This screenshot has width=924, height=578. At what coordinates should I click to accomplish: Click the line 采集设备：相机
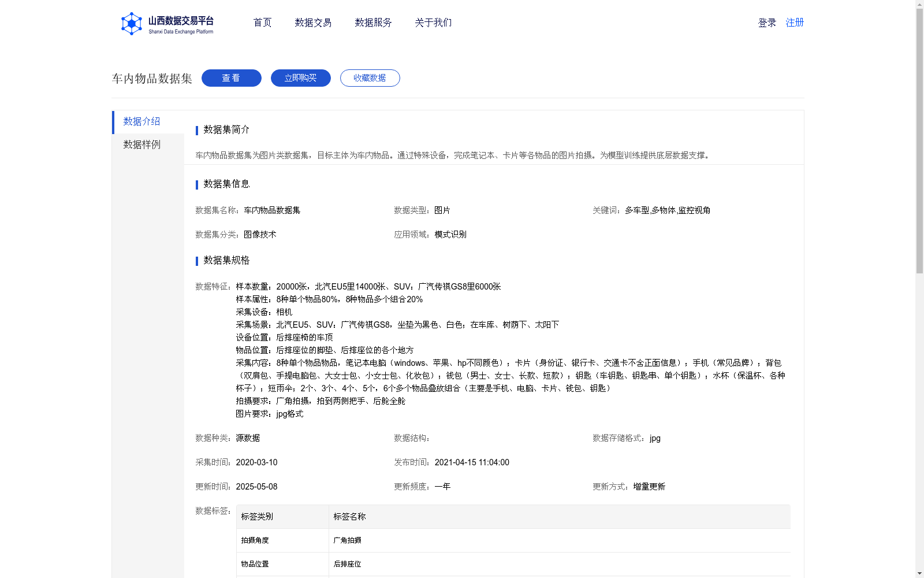[264, 312]
